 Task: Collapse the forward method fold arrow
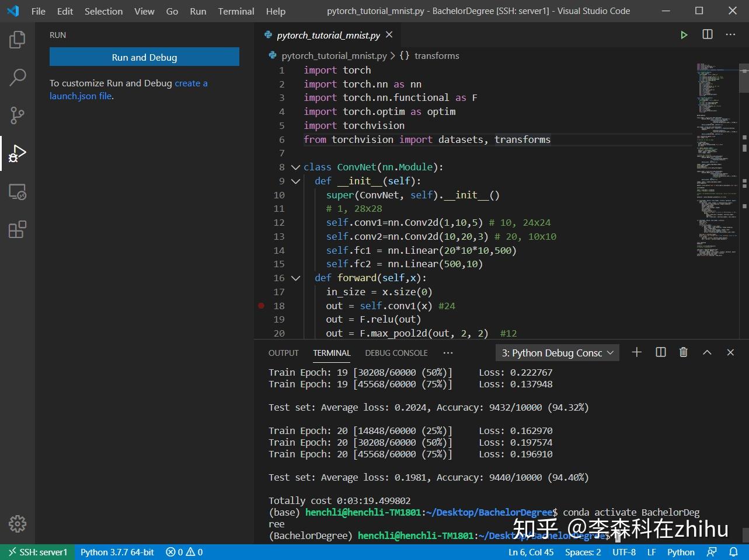point(295,278)
